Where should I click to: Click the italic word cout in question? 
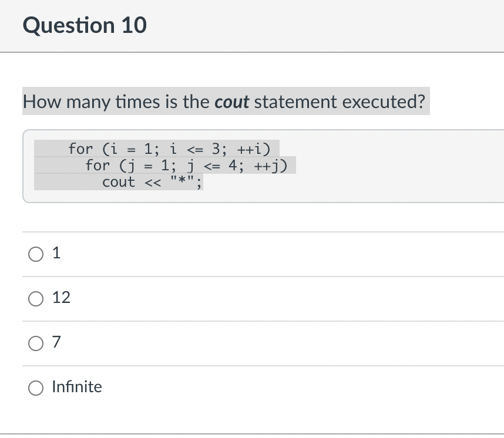(x=231, y=102)
